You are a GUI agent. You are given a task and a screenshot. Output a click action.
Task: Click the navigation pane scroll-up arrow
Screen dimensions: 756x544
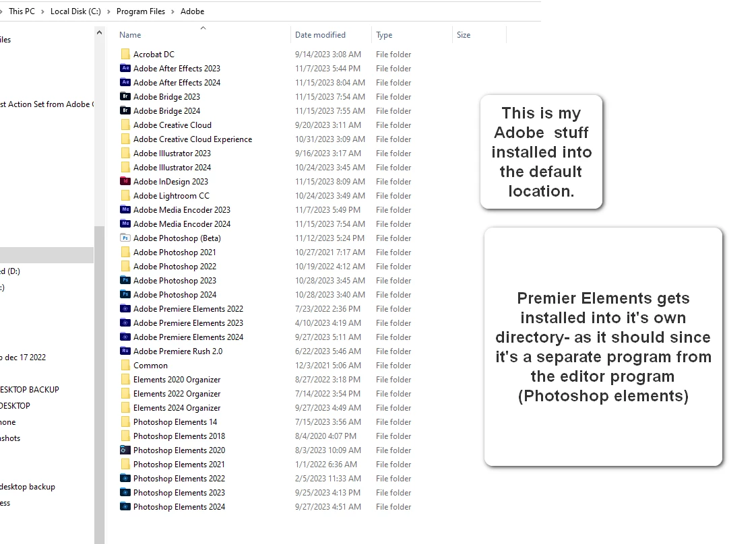click(x=99, y=33)
